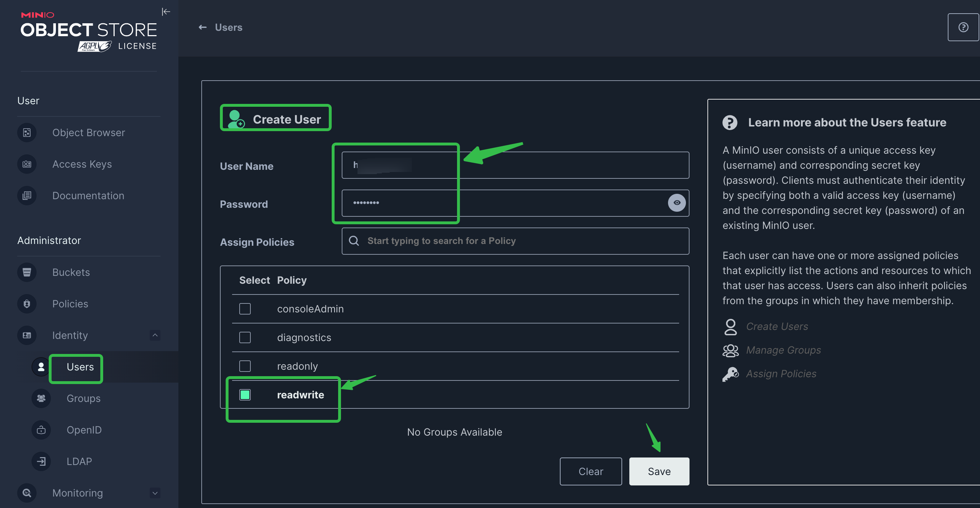The width and height of the screenshot is (980, 508).
Task: Select the OpenID submenu item
Action: [84, 430]
